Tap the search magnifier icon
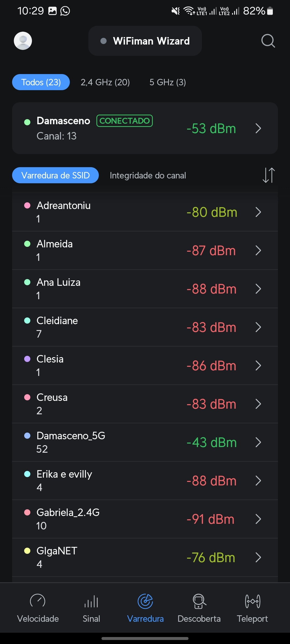Viewport: 290px width, 644px height. (x=268, y=41)
